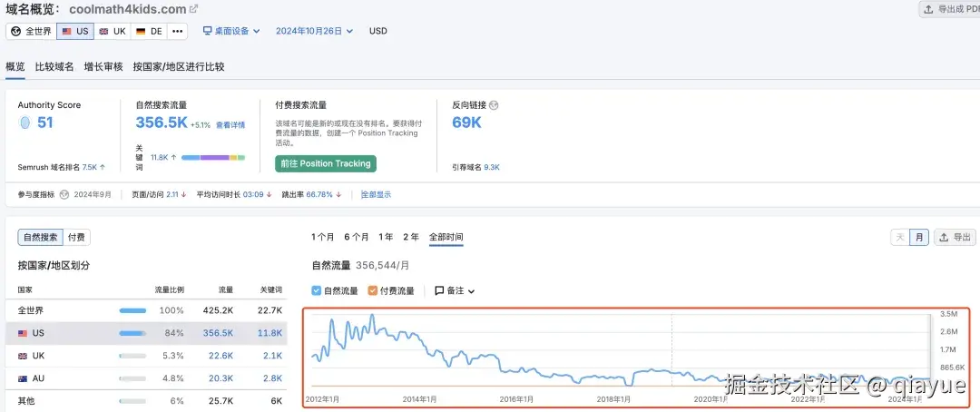Click the Authority Score bubble icon
Image resolution: width=980 pixels, height=412 pixels.
click(25, 123)
